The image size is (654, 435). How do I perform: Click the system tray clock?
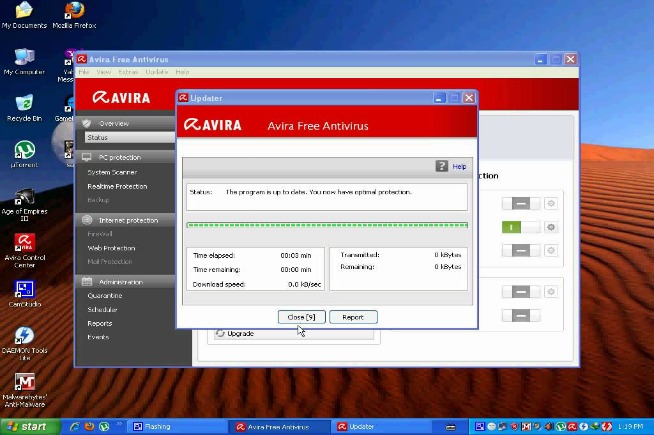point(630,427)
